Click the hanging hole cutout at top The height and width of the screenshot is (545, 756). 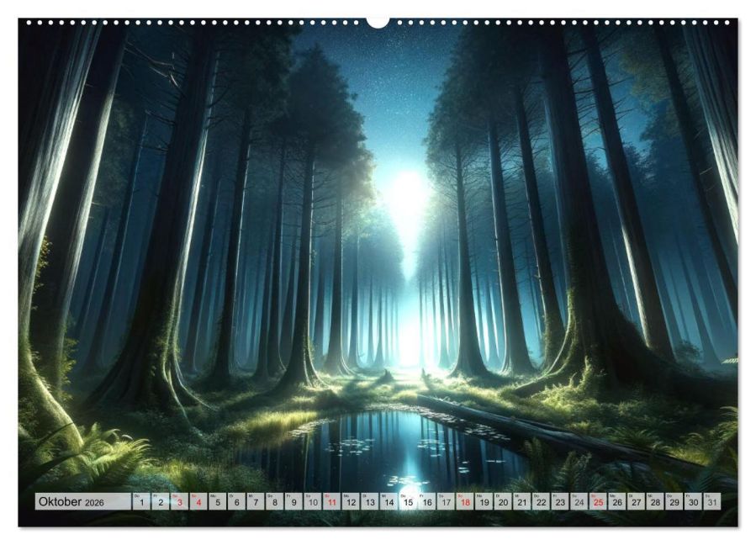pos(378,22)
